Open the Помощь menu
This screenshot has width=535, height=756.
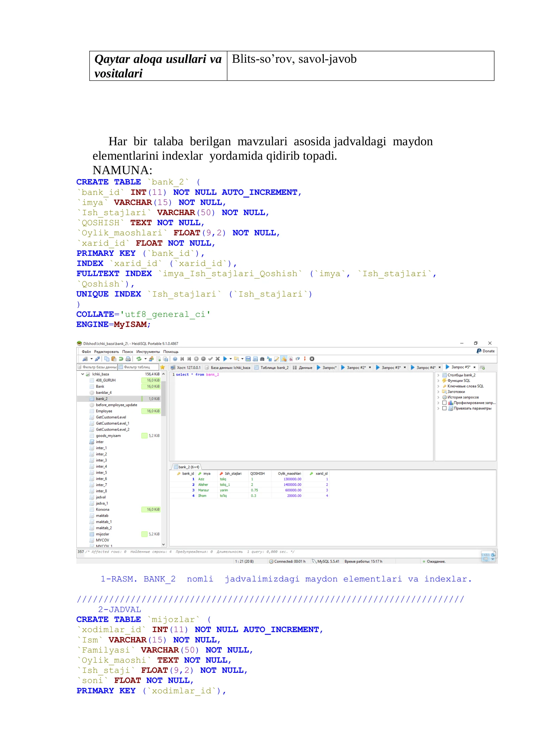171,351
